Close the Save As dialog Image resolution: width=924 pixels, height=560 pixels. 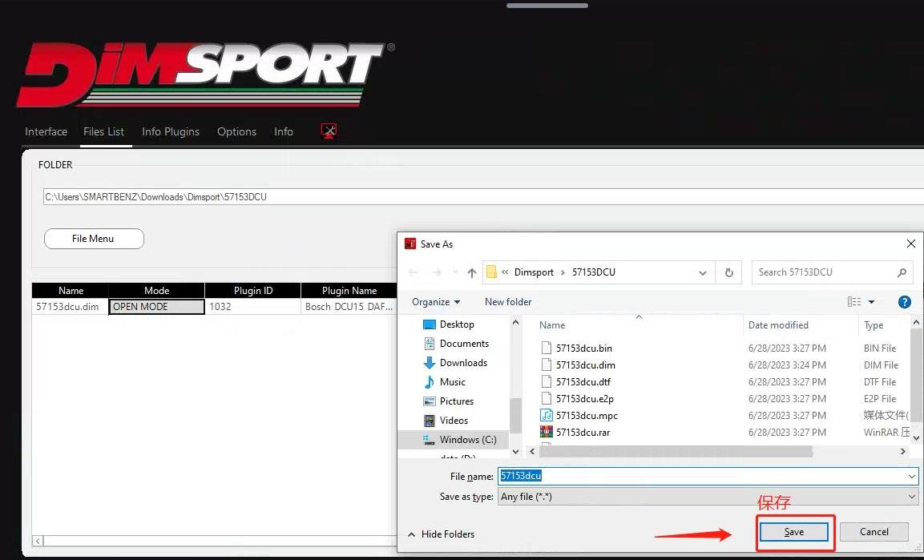point(910,244)
